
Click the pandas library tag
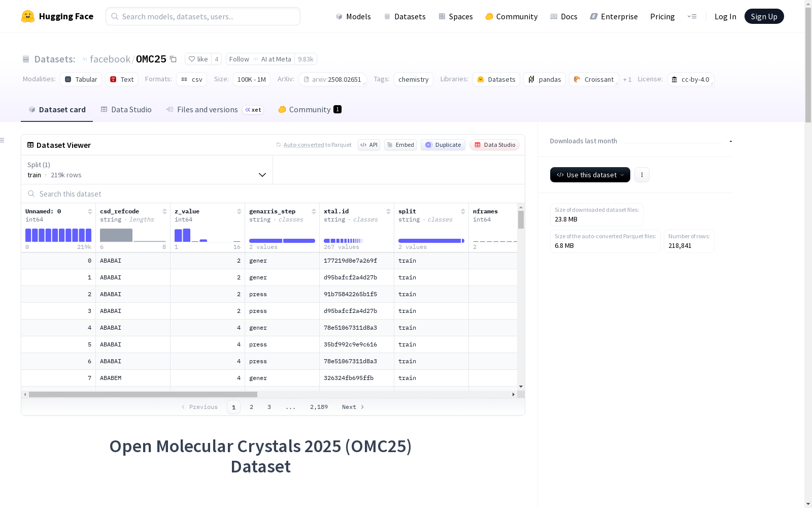pyautogui.click(x=545, y=79)
